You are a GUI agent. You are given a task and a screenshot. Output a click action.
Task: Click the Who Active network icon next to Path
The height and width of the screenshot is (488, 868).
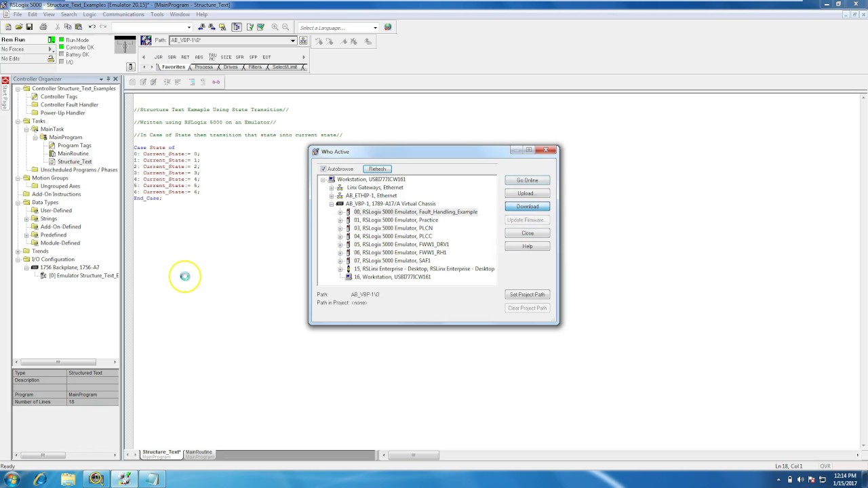coord(304,41)
